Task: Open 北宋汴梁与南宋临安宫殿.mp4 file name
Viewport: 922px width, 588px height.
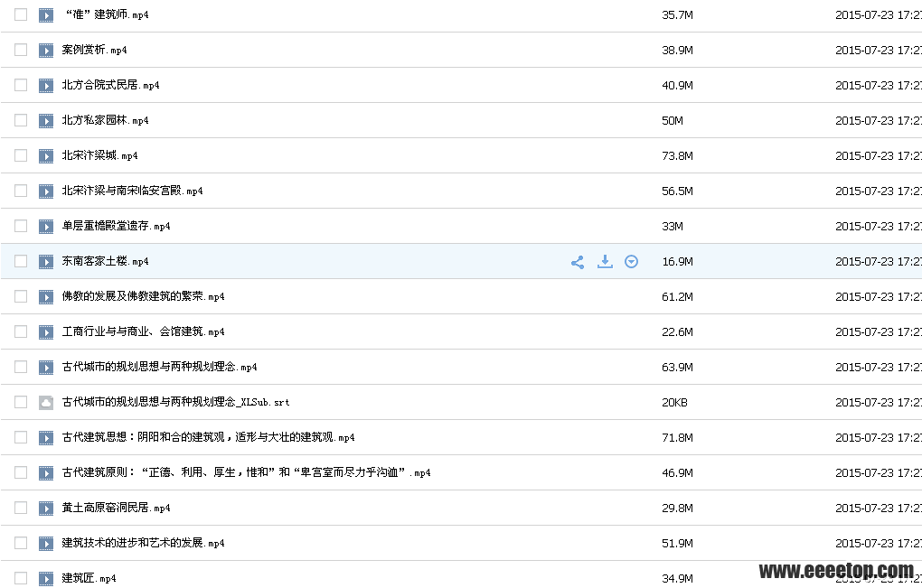Action: (x=132, y=191)
